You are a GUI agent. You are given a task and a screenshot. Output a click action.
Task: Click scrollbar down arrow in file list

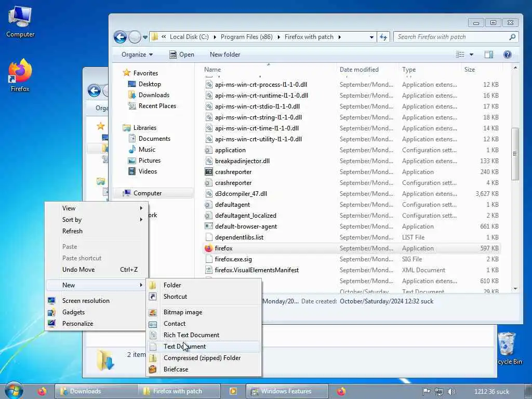click(515, 289)
